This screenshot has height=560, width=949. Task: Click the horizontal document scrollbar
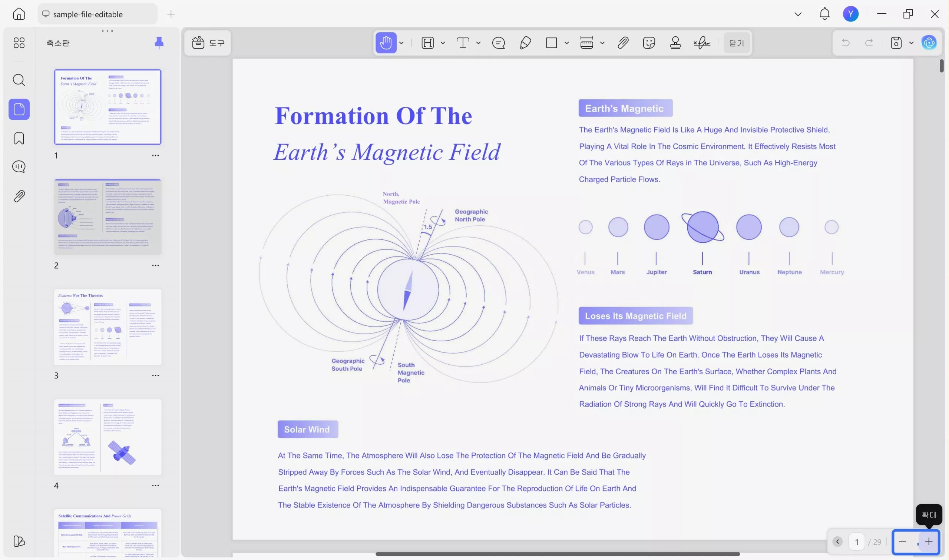point(557,554)
